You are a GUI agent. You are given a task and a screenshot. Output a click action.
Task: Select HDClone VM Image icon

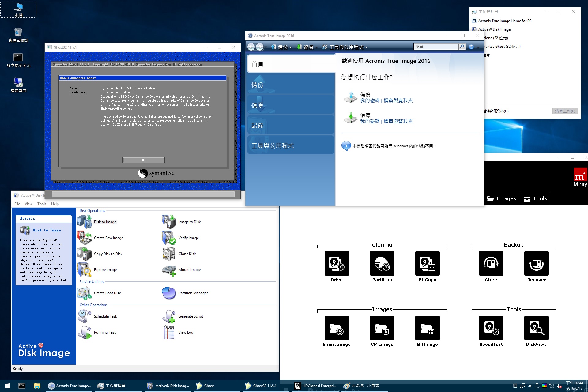382,328
